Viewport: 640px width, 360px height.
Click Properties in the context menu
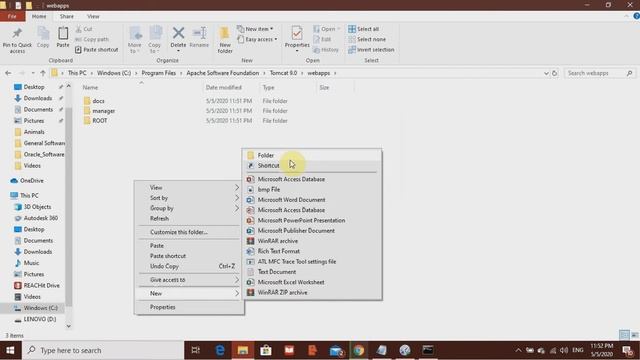point(189,307)
